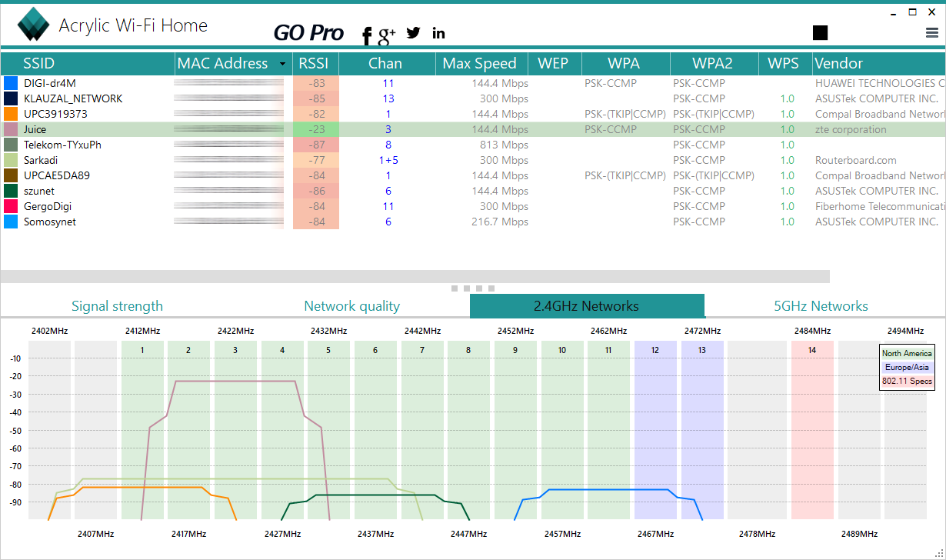Click the channel 1 label in the chart
Screen dimensions: 946x560
coord(142,350)
